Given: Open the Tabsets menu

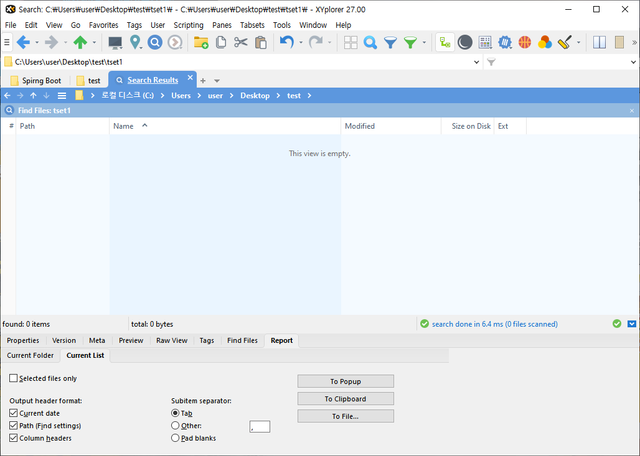Looking at the screenshot, I should [252, 25].
